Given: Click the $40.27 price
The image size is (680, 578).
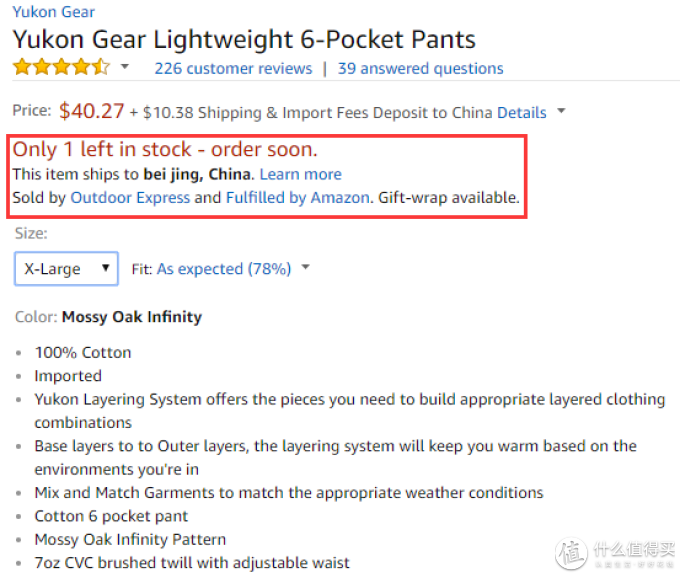Looking at the screenshot, I should point(92,111).
